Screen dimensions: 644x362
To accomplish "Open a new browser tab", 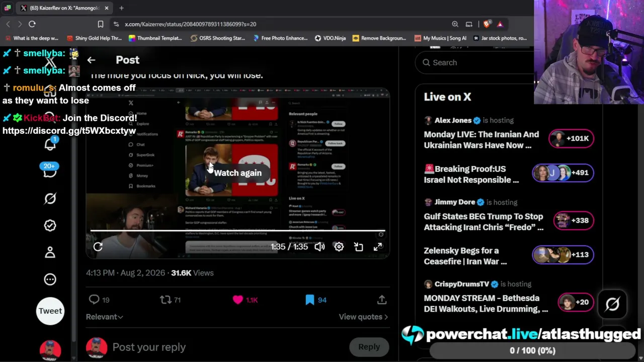I will coord(121,8).
